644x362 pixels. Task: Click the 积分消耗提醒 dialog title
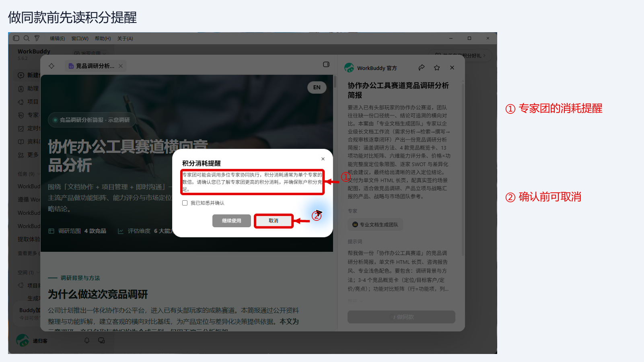[202, 163]
